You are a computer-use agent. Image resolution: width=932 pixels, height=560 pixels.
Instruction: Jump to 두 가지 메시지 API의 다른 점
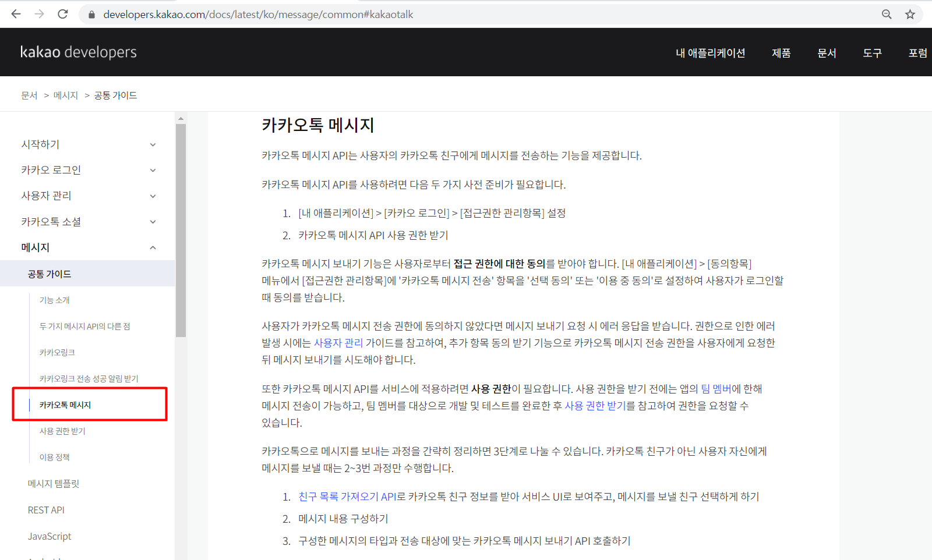point(85,327)
